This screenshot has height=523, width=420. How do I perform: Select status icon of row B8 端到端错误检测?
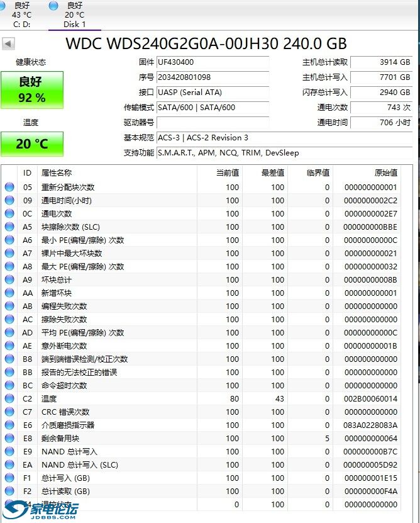click(x=9, y=359)
